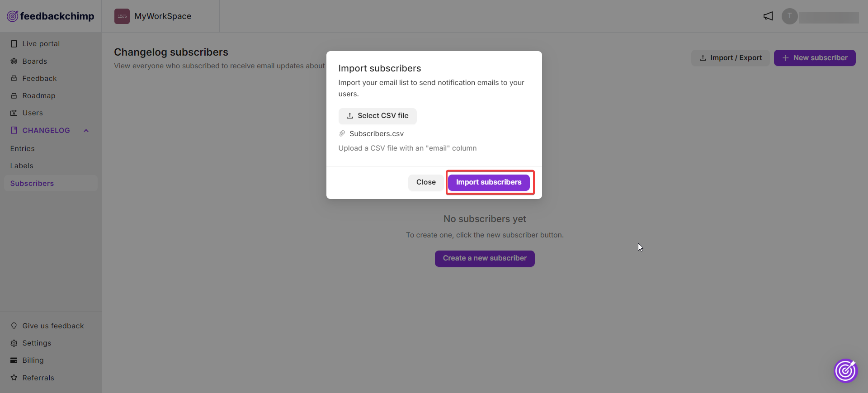
Task: Close the import subscribers dialog
Action: coord(426,182)
